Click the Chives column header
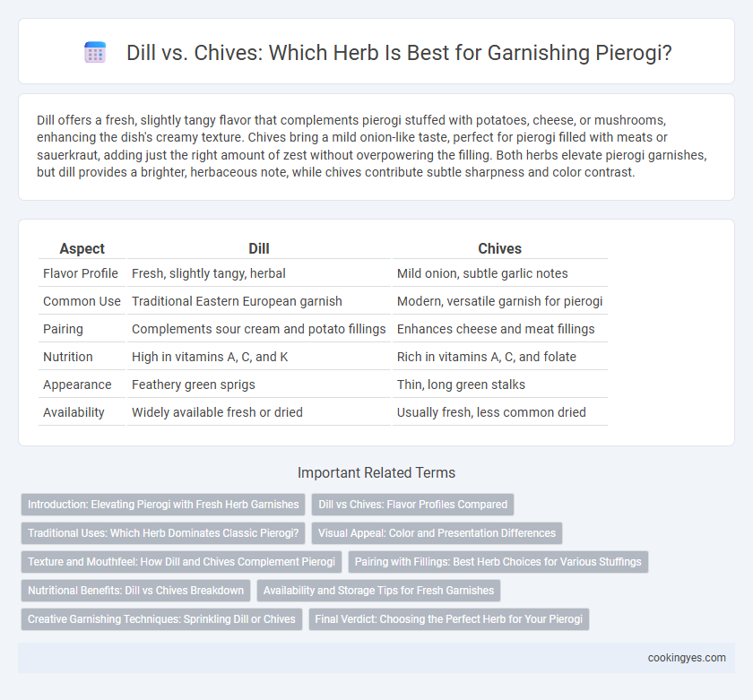This screenshot has height=700, width=753. click(500, 248)
